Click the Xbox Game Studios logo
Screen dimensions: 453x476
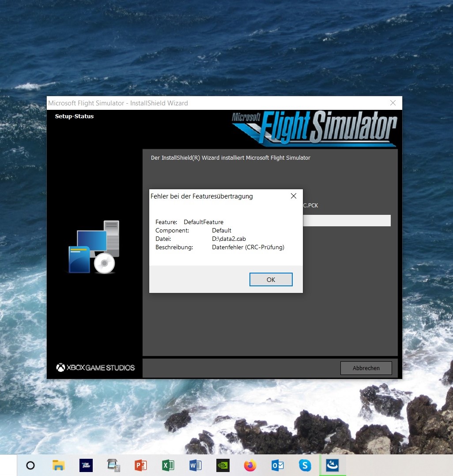pos(95,367)
